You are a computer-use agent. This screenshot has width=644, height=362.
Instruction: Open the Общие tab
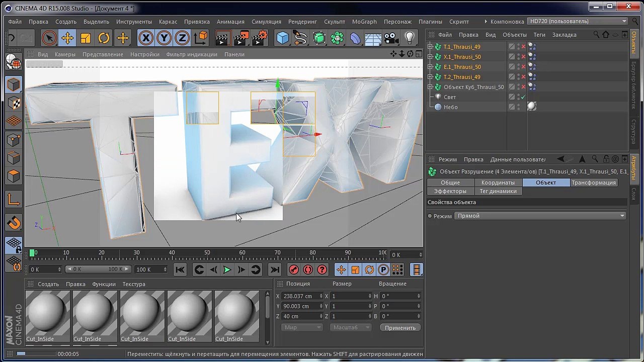click(450, 183)
